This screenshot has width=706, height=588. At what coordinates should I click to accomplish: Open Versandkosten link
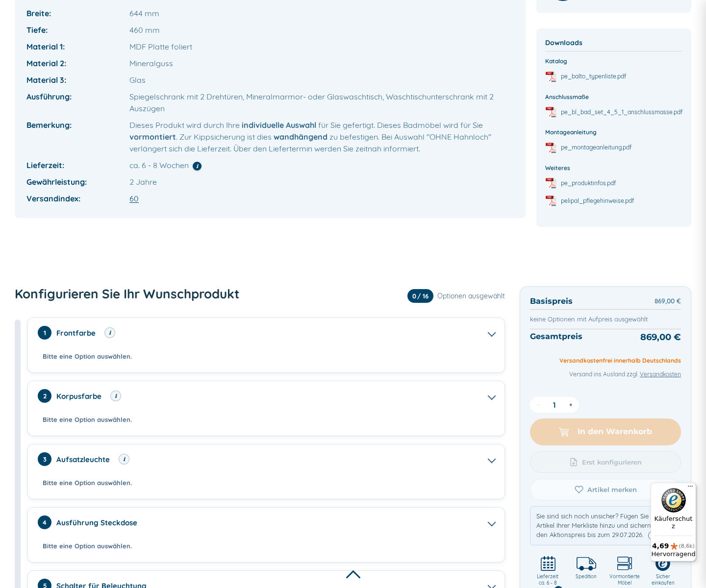tap(660, 374)
